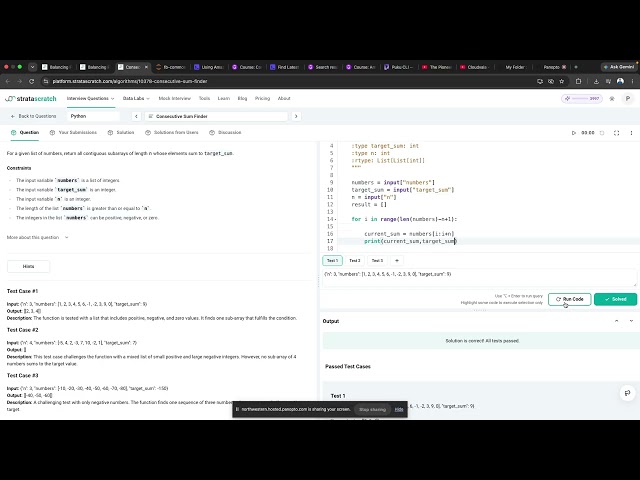640x480 pixels.
Task: Open the Consecutive Sum Finder question list
Action: click(216, 116)
